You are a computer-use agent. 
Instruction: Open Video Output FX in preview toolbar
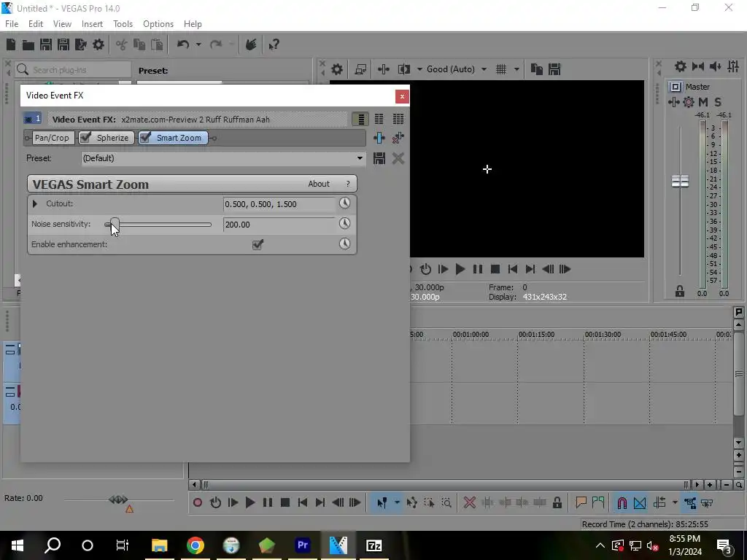[384, 69]
